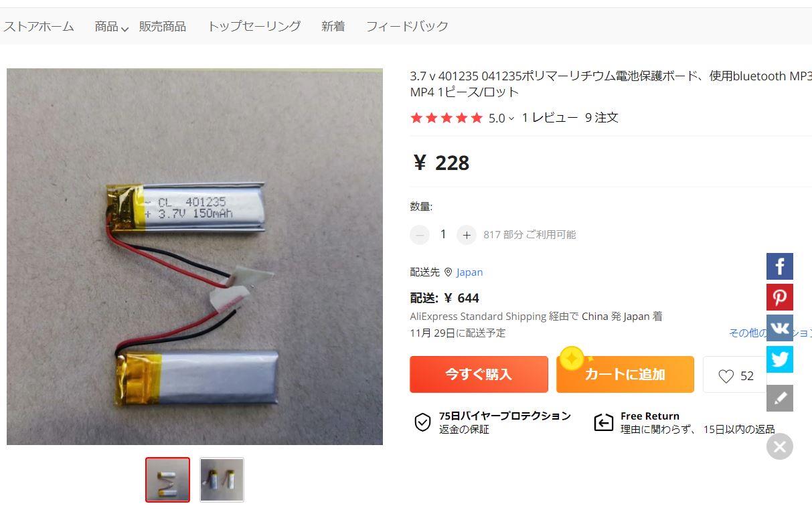The width and height of the screenshot is (812, 520).
Task: Open the トップセーリング tab
Action: point(254,26)
